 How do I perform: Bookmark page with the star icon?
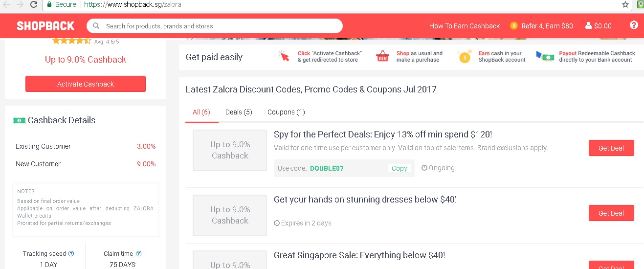pyautogui.click(x=625, y=4)
